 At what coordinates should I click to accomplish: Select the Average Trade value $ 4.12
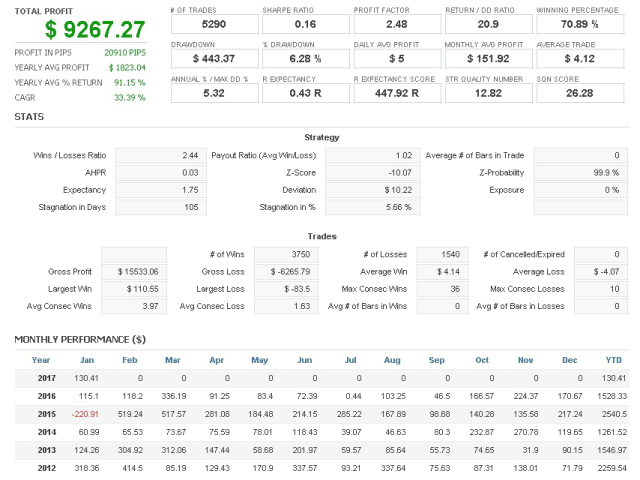(x=580, y=59)
